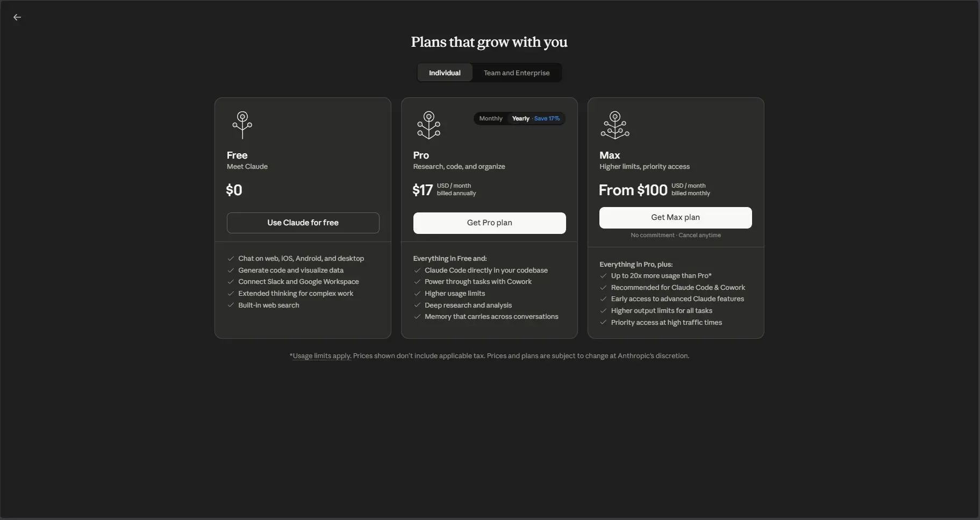Viewport: 980px width, 520px height.
Task: Switch Pro billing to Monthly
Action: (x=490, y=118)
